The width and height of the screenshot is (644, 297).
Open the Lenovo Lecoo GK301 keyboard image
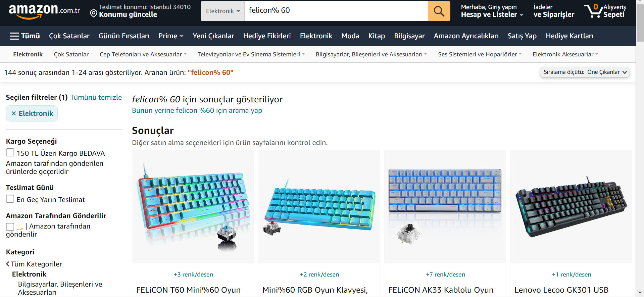coord(571,206)
